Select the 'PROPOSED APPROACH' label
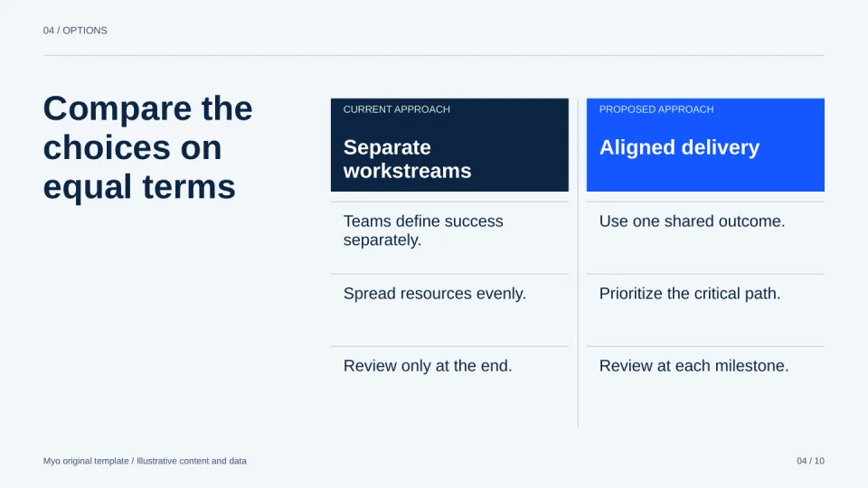This screenshot has height=488, width=868. 656,109
